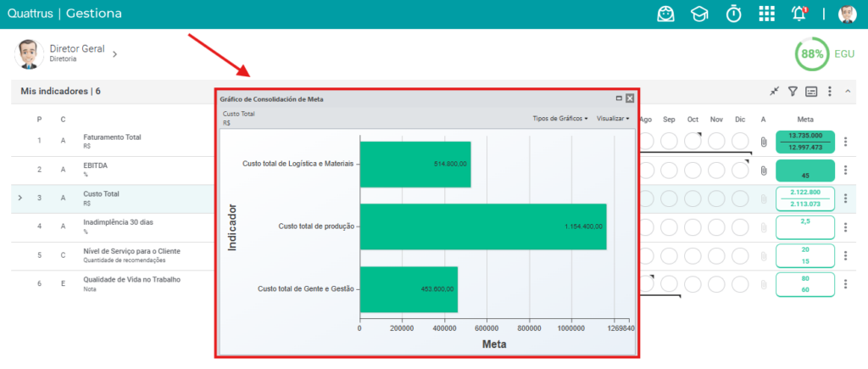The width and height of the screenshot is (868, 369).
Task: Open the Visualizar dropdown
Action: click(x=613, y=119)
